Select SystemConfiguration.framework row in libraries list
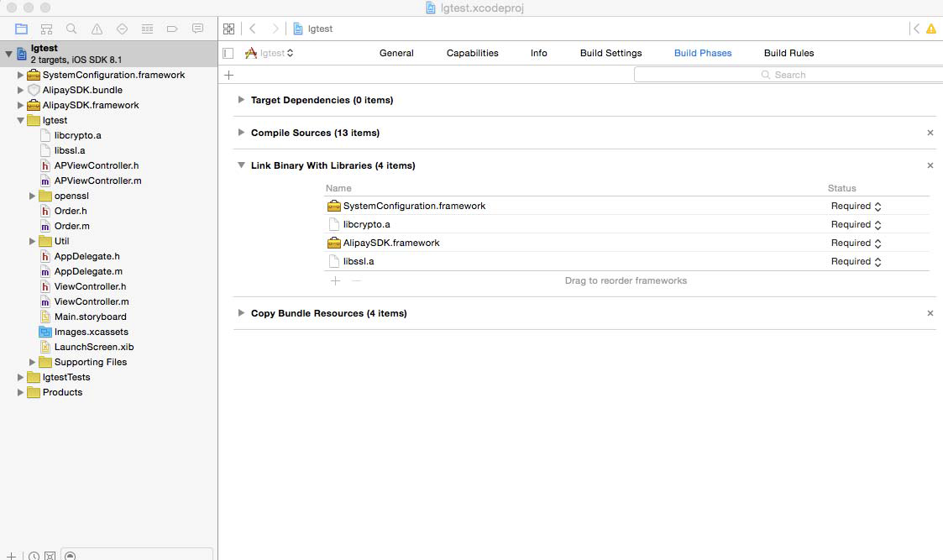 click(x=626, y=206)
